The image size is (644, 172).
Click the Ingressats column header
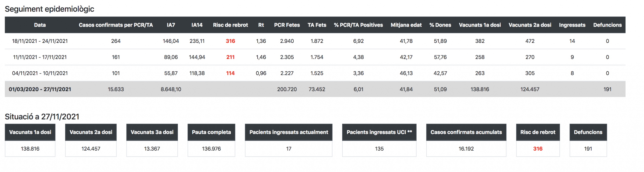coord(572,25)
